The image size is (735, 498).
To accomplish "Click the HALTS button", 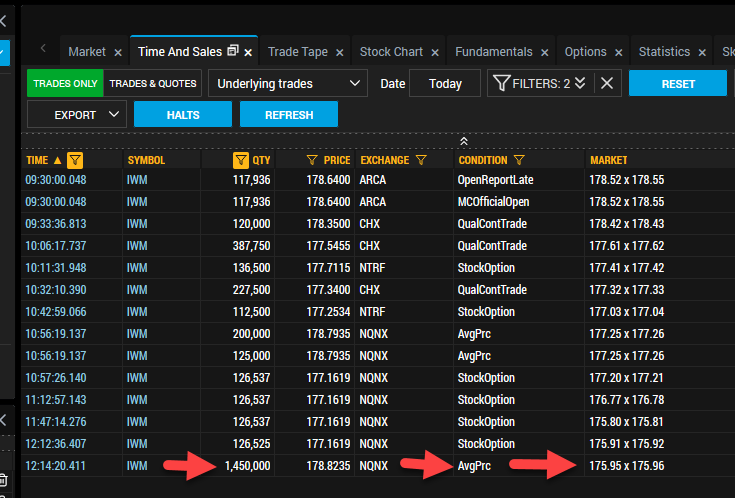I will tap(183, 114).
